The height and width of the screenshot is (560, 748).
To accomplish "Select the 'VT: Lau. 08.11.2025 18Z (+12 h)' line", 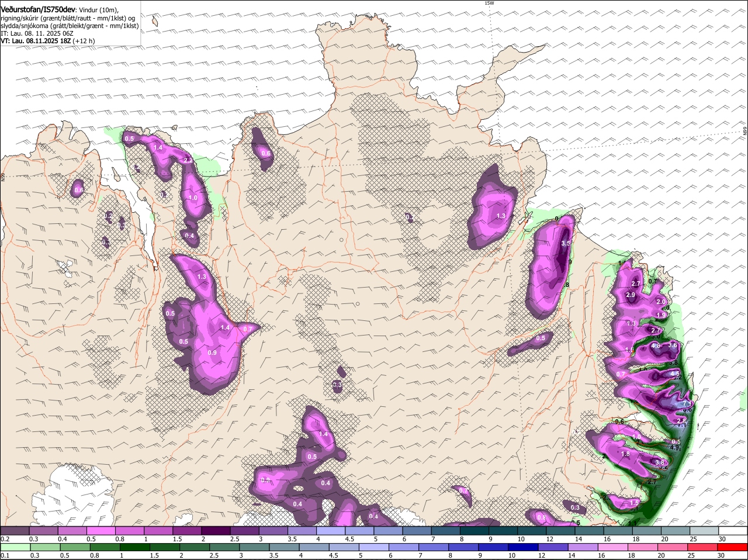I will point(47,41).
